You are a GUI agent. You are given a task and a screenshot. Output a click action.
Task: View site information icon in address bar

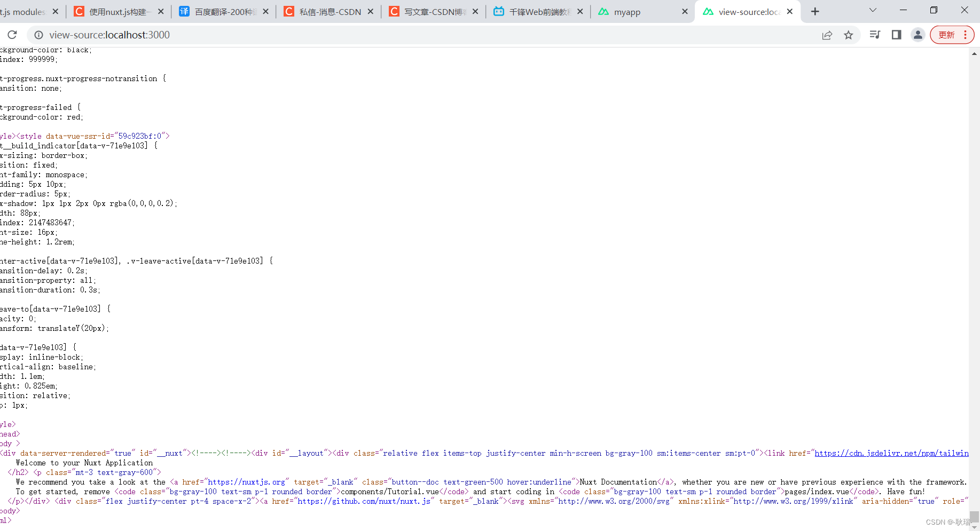coord(38,35)
